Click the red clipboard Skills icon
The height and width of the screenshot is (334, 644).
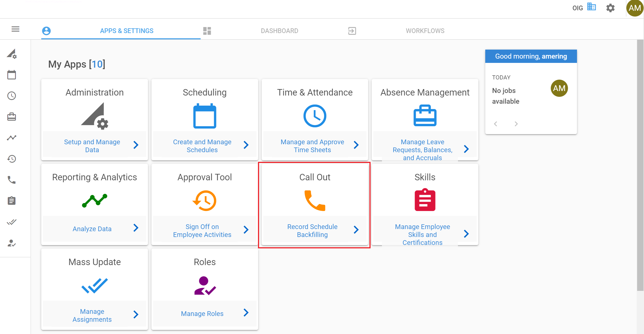pyautogui.click(x=425, y=200)
